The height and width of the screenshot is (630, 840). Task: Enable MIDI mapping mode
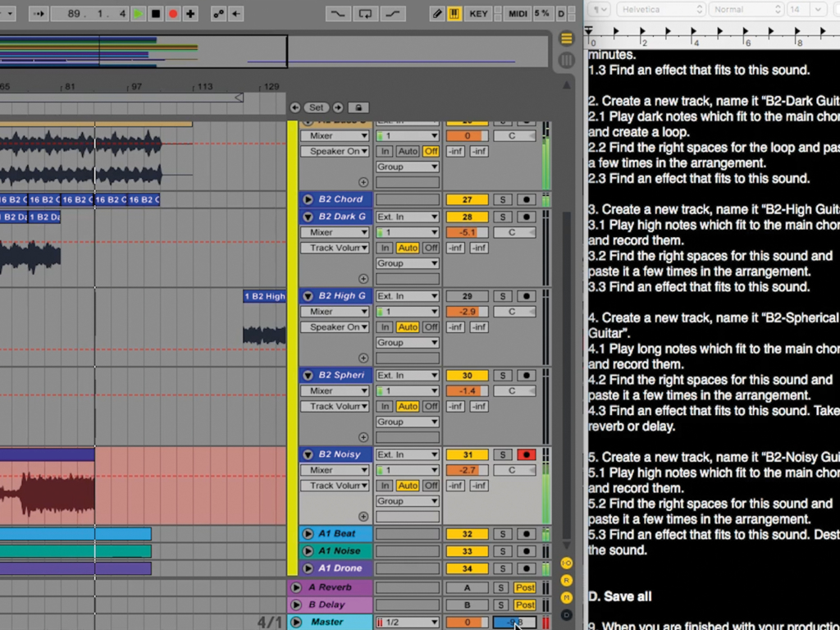[518, 13]
